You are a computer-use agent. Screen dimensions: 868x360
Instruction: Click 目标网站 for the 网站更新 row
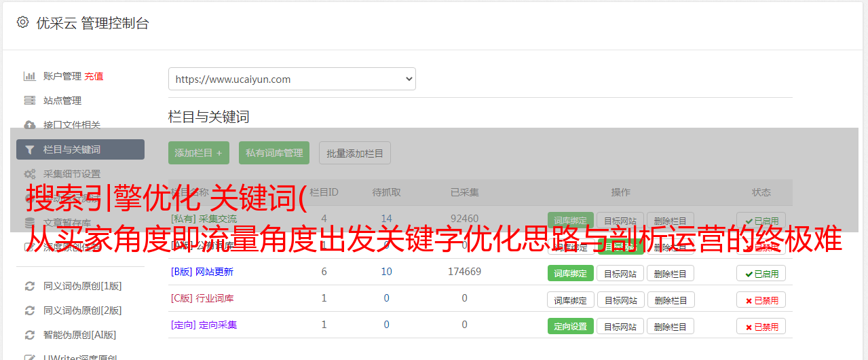pyautogui.click(x=620, y=273)
